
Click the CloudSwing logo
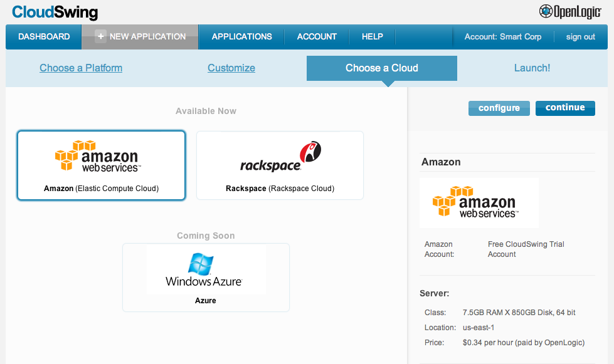pyautogui.click(x=55, y=12)
